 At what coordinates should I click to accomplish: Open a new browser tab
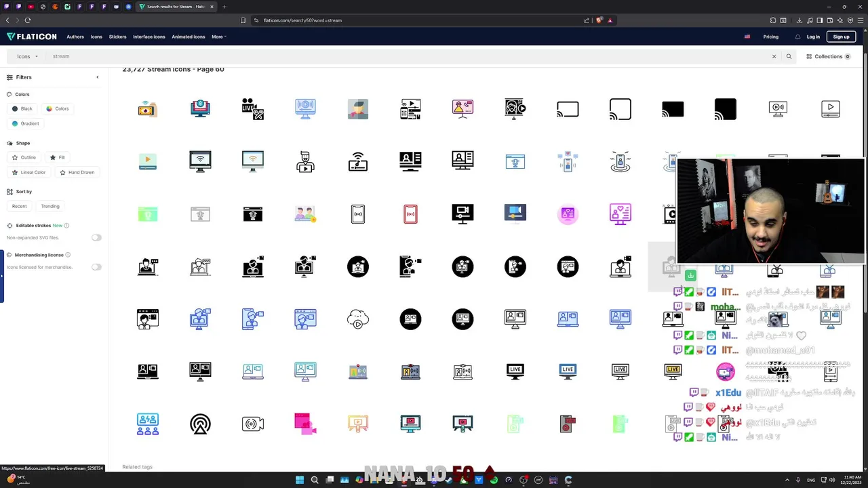point(224,7)
